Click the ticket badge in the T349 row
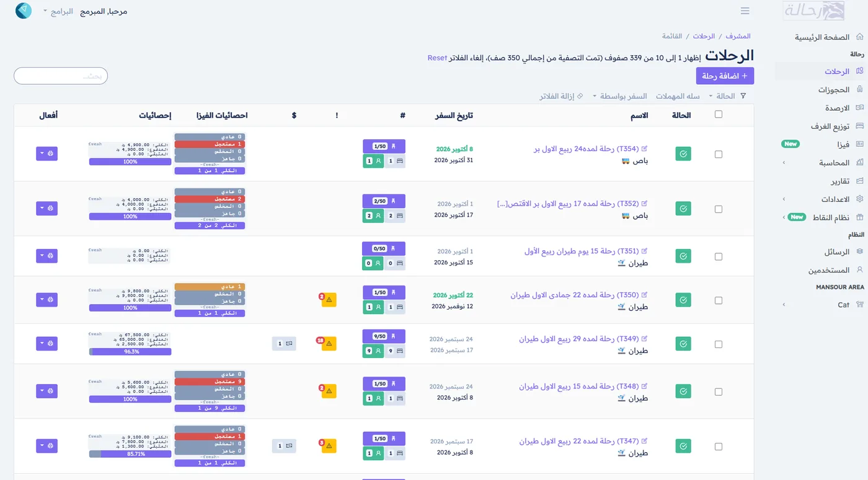This screenshot has width=868, height=480. coord(284,344)
